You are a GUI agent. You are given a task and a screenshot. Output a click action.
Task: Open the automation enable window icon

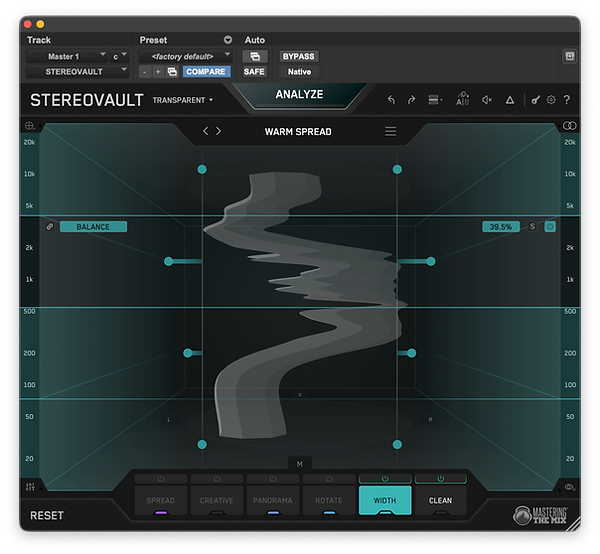click(255, 56)
